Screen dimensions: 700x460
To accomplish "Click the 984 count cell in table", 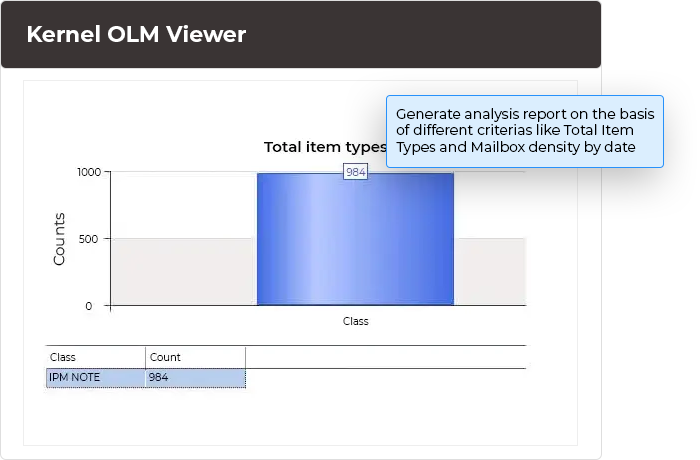I will 196,378.
